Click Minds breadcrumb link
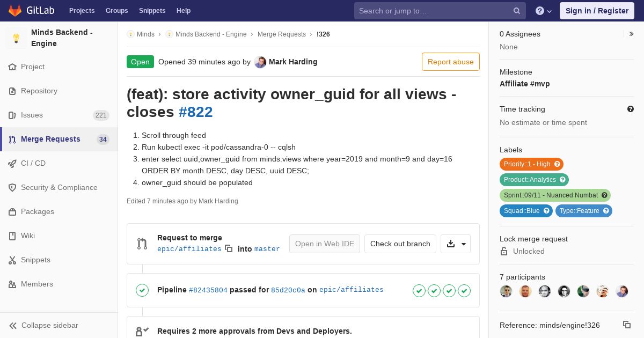 pos(145,34)
